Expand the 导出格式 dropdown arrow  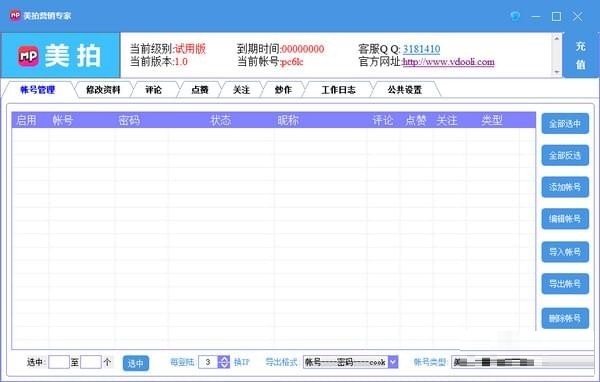(393, 362)
